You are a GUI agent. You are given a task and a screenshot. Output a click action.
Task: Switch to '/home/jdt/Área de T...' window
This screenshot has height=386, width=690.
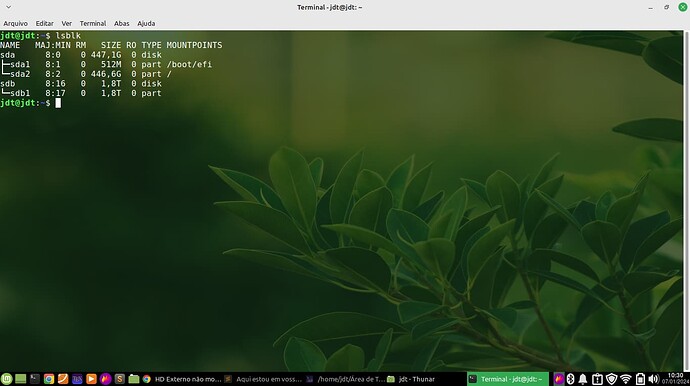point(345,379)
